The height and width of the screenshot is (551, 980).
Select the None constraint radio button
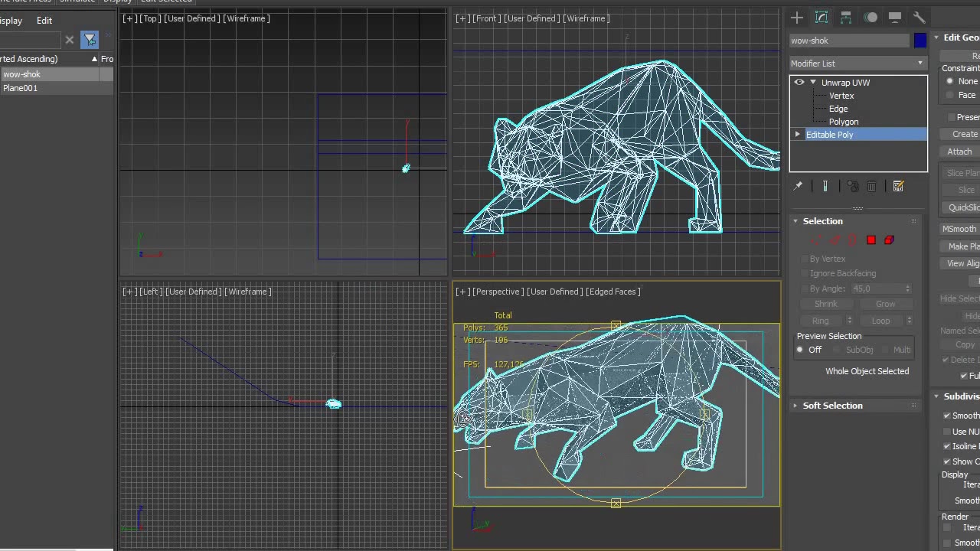(950, 81)
